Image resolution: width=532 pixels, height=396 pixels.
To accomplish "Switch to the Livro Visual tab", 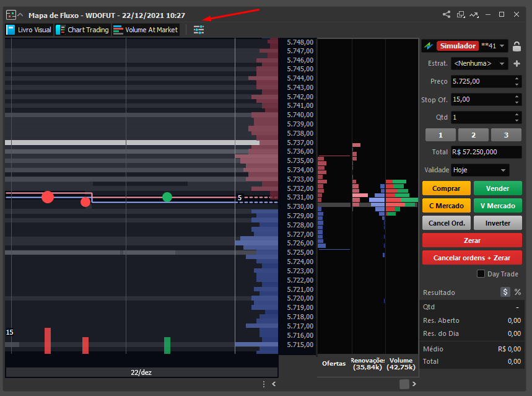I will (x=29, y=30).
